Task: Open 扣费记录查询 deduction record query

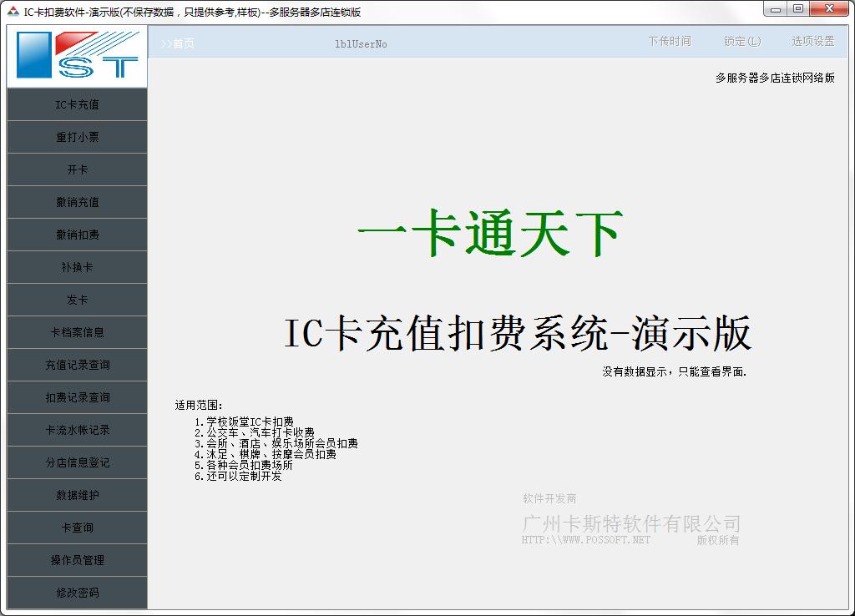Action: coord(77,397)
